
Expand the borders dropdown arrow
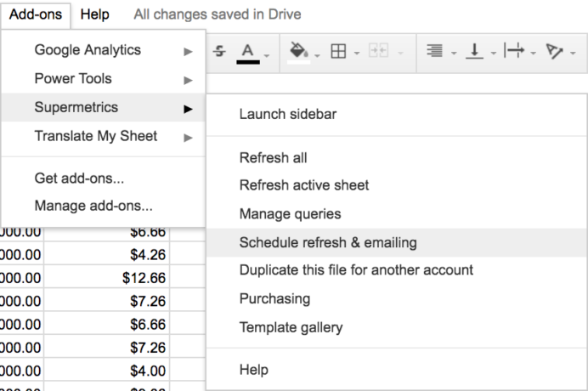(x=357, y=54)
